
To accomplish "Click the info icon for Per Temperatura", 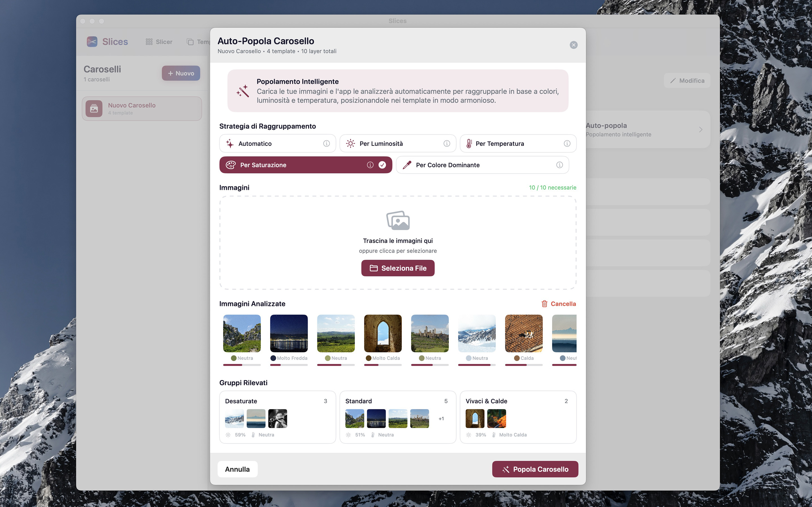I will [567, 144].
